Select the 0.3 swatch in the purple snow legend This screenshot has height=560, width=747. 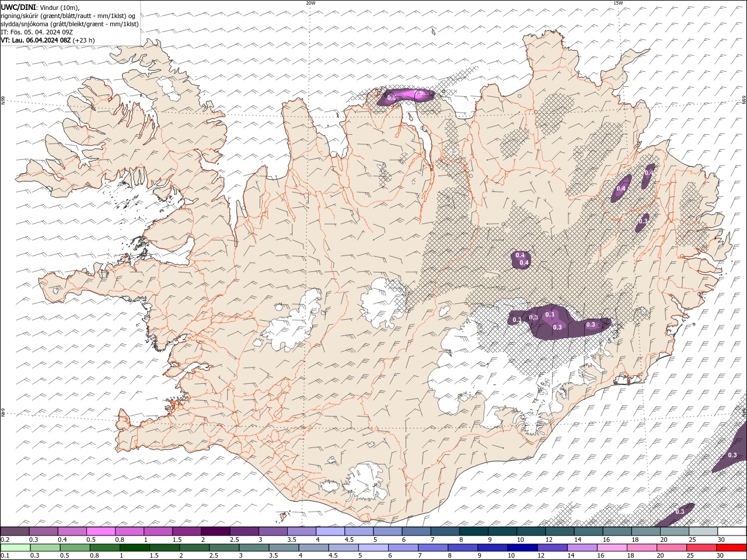(44, 531)
